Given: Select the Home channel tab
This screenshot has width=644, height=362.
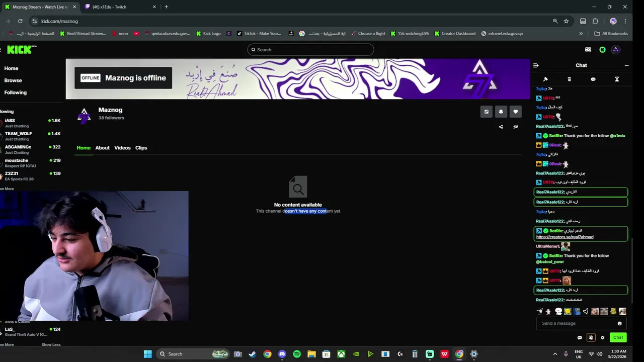Looking at the screenshot, I should [x=84, y=148].
